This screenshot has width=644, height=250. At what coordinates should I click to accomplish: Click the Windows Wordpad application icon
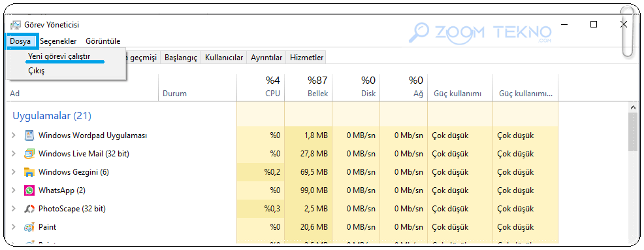pyautogui.click(x=29, y=135)
